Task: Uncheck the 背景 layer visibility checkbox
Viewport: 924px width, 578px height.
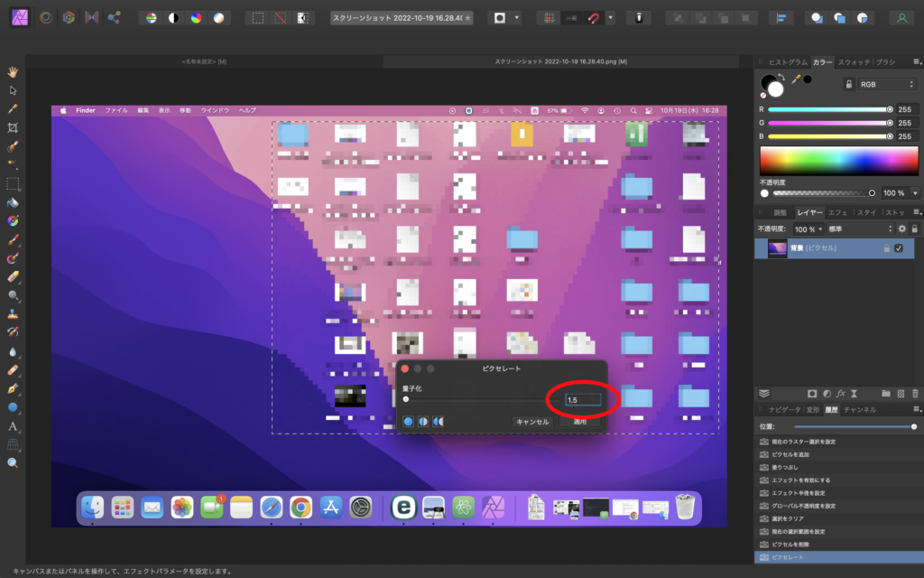Action: tap(899, 248)
